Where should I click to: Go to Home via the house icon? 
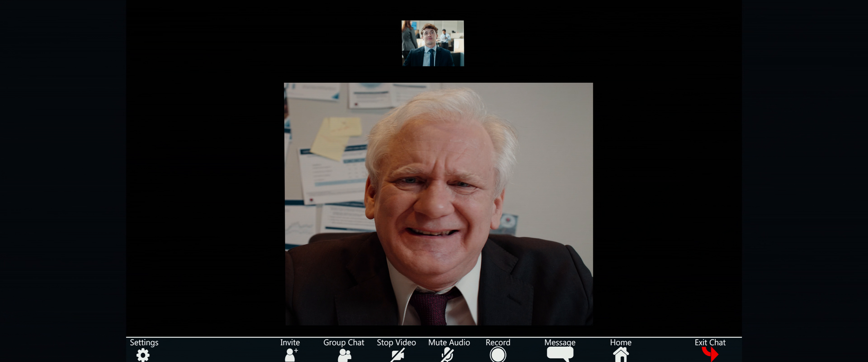click(x=621, y=355)
